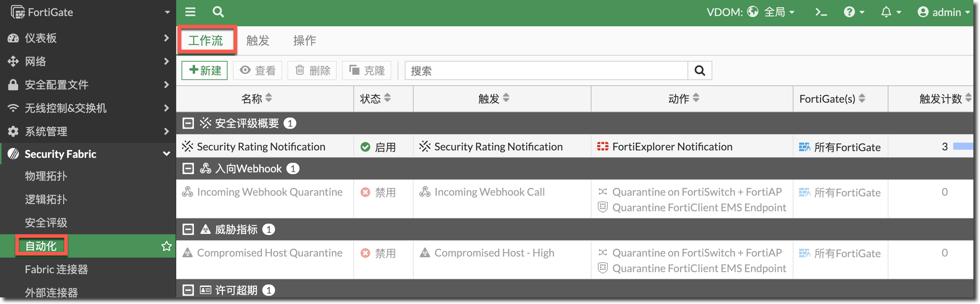Screen dimensions: 980x304
Task: Click the FortiExplorer Notification action icon
Action: pos(602,147)
